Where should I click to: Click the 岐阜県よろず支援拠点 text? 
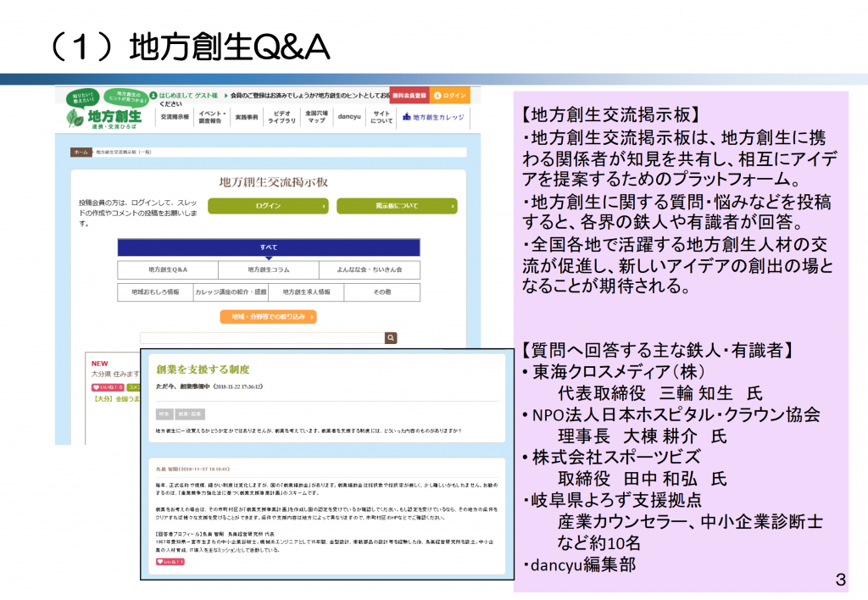[x=616, y=500]
